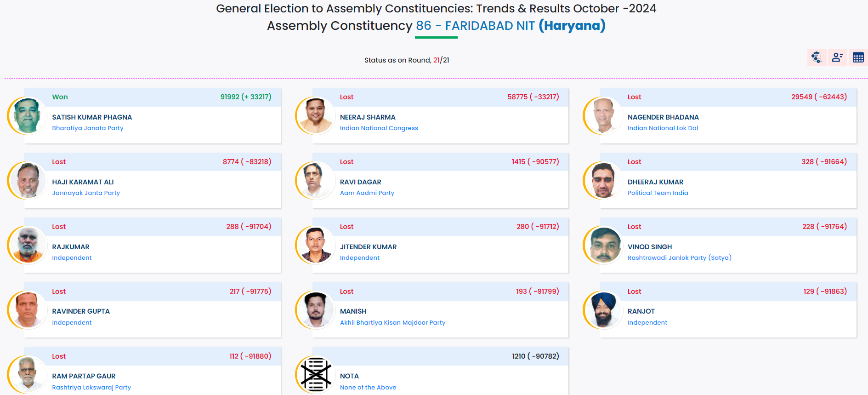Open the round-wise clipboard list icon
This screenshot has width=868, height=395.
tap(817, 57)
